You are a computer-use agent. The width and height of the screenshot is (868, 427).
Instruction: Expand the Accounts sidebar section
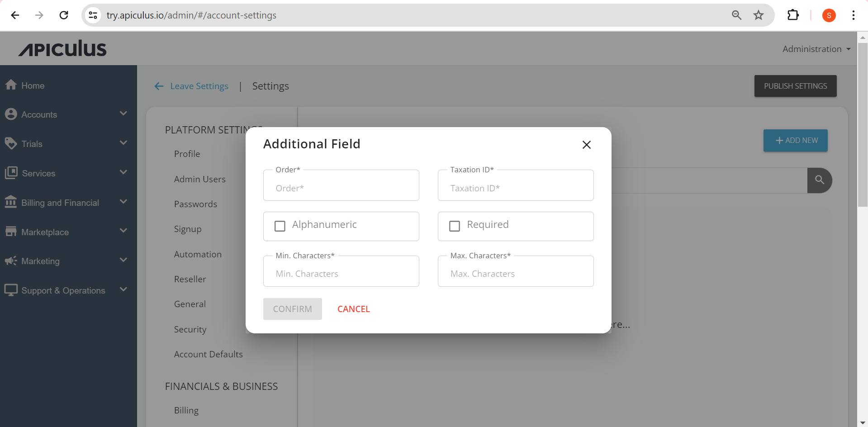[x=123, y=114]
